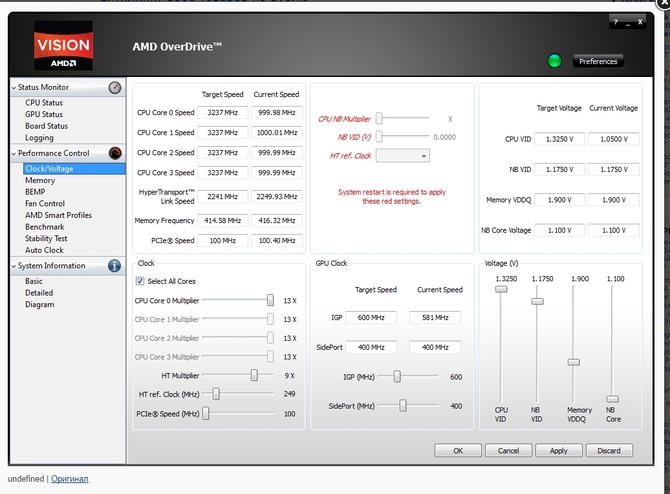Open Memory performance page
Viewport: 670px width, 494px height.
pyautogui.click(x=40, y=180)
